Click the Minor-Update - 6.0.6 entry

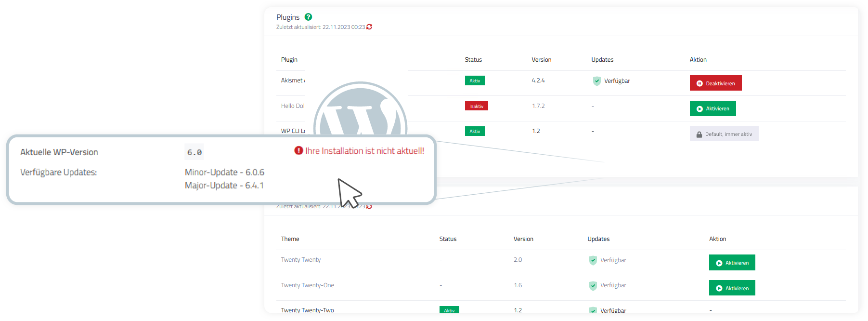(x=224, y=172)
